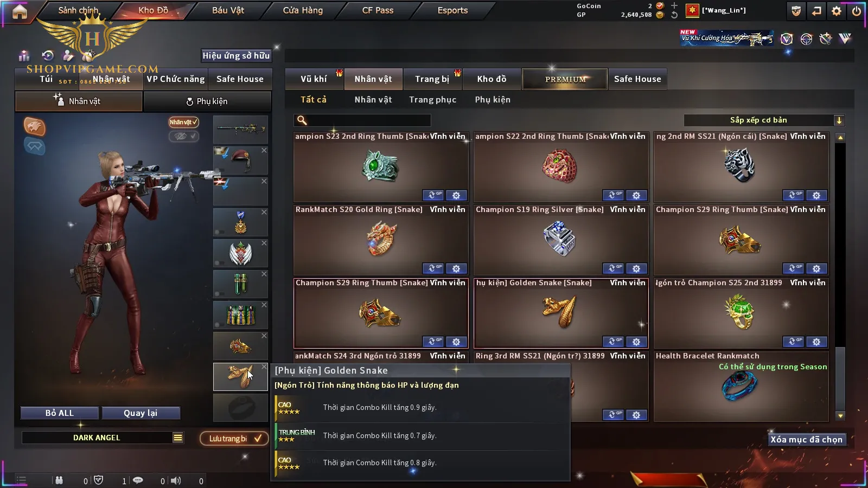868x488 pixels.
Task: Switch to the PREMIUM tab
Action: 565,79
